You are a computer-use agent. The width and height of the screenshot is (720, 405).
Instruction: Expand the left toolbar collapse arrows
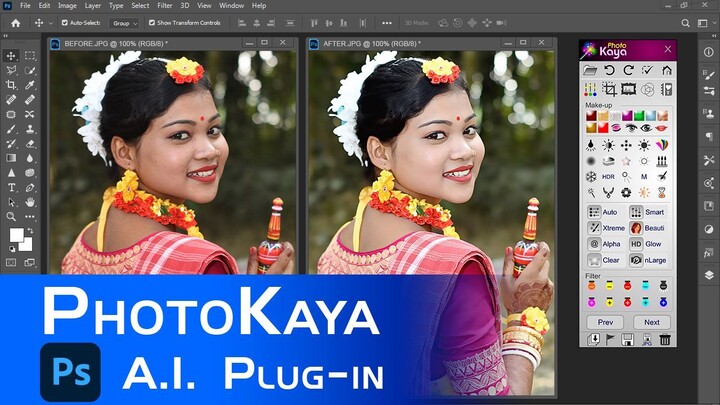(6, 35)
